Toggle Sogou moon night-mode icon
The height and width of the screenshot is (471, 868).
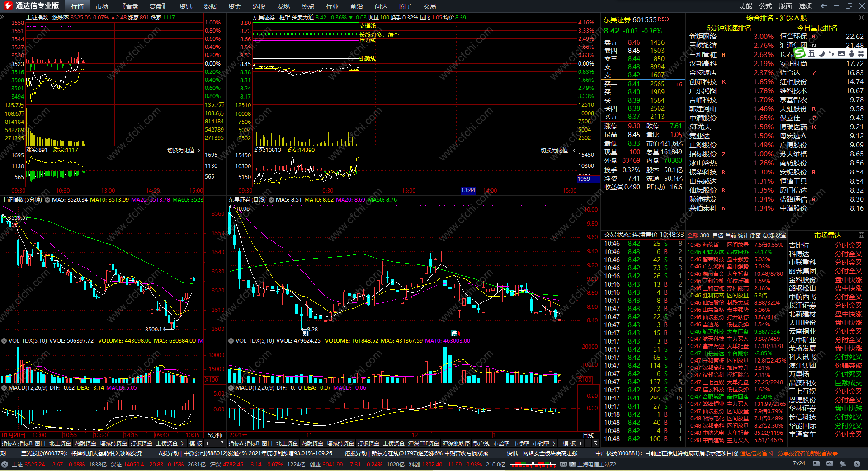coord(821,53)
